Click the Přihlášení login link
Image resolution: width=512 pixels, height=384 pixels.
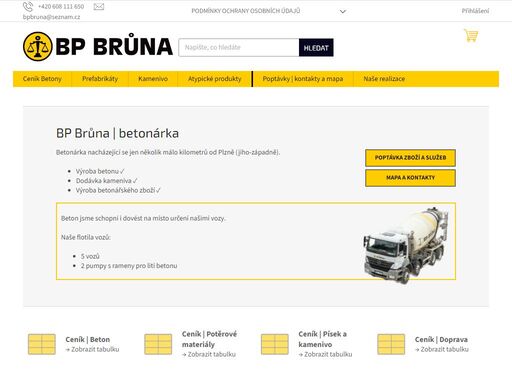pos(475,11)
